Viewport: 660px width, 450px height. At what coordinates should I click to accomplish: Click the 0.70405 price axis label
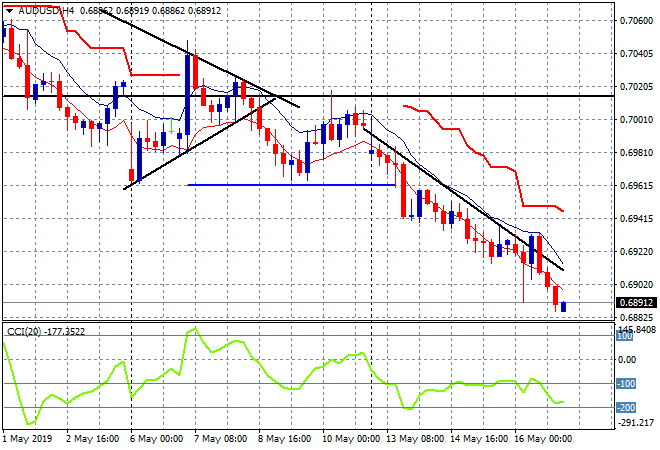click(x=636, y=53)
